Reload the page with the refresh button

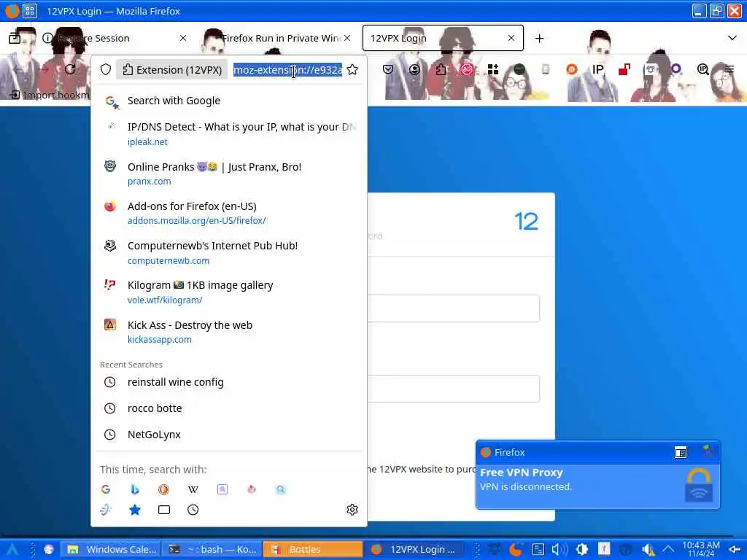(x=70, y=69)
